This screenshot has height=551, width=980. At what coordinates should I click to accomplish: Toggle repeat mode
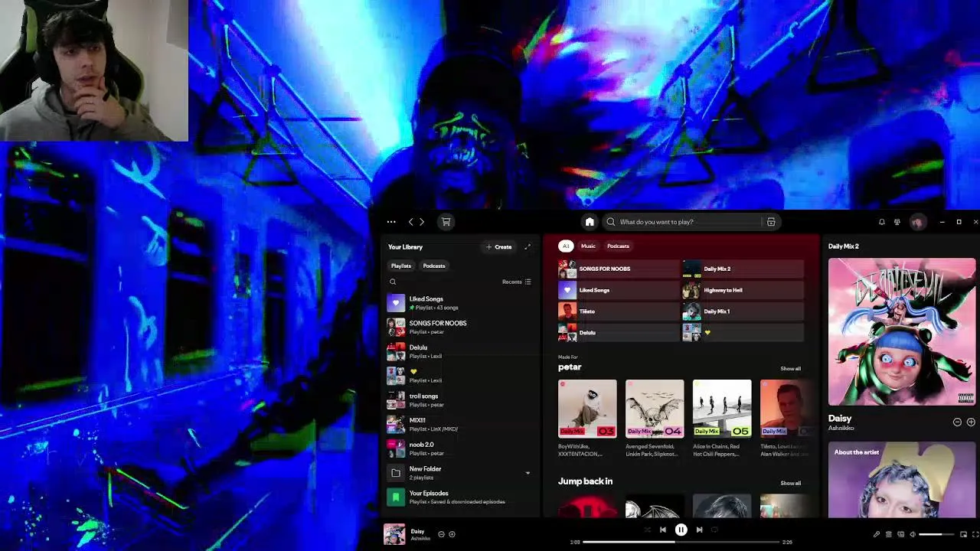[x=715, y=530]
